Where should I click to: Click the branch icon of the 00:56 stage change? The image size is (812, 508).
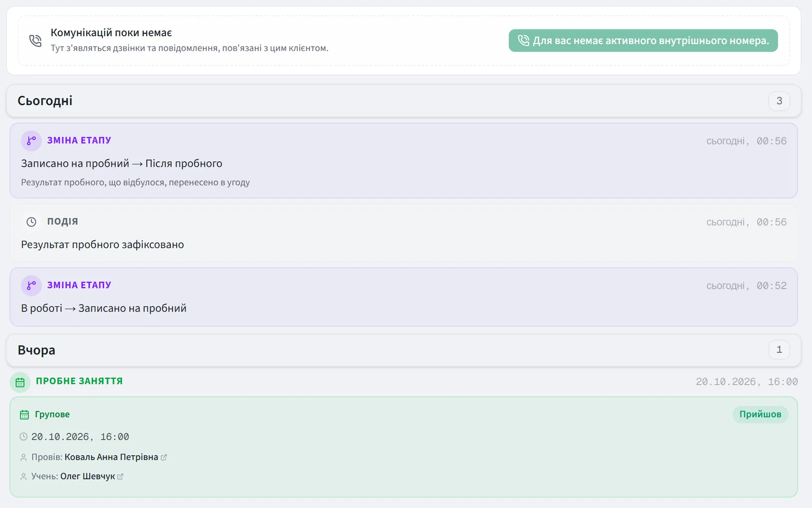click(31, 141)
